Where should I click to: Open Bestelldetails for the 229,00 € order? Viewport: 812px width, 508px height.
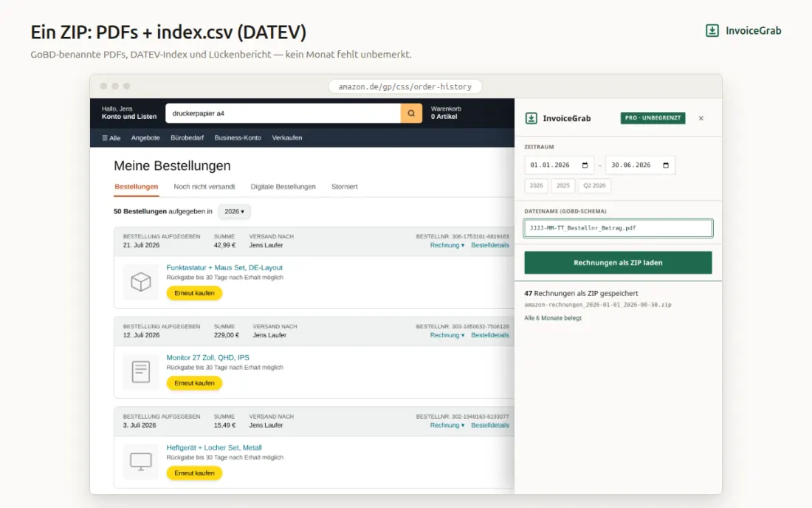coord(490,335)
